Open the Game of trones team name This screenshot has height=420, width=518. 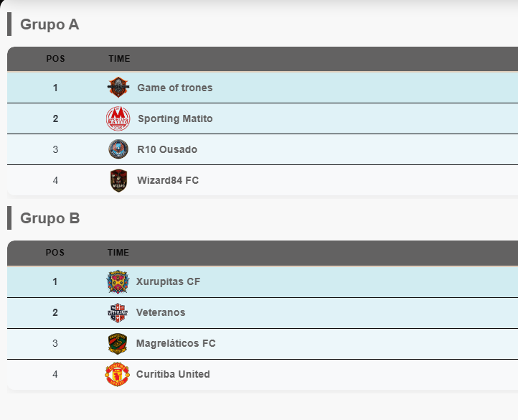(175, 88)
